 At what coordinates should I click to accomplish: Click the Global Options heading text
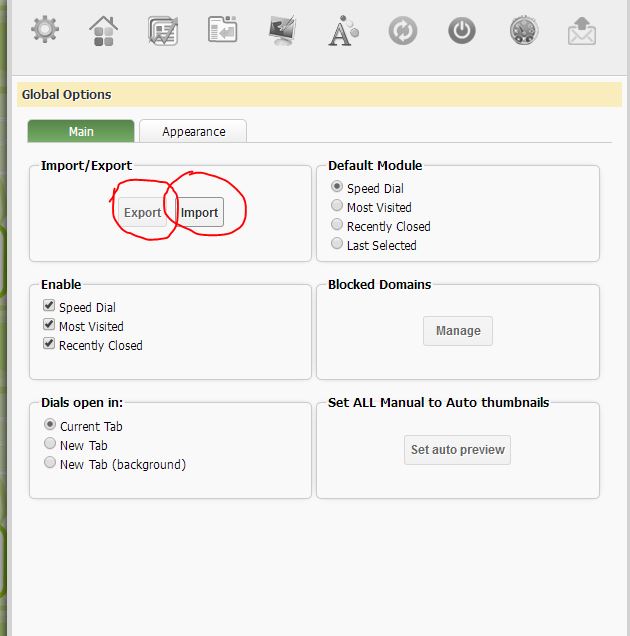point(67,95)
